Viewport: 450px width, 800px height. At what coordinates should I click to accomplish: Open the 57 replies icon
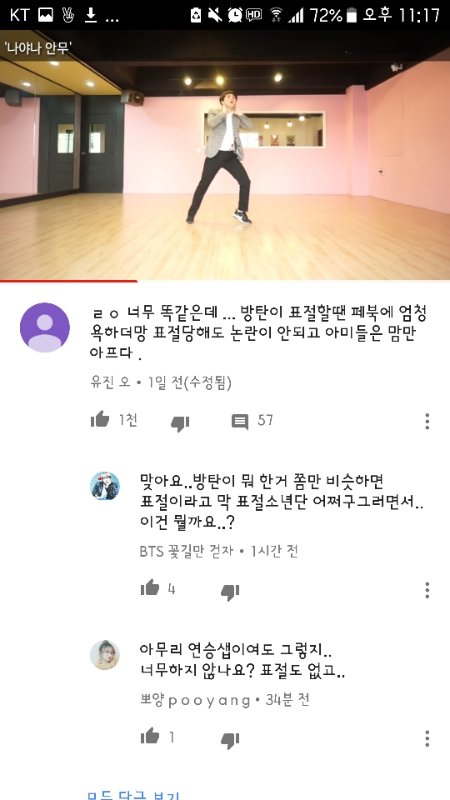click(240, 421)
